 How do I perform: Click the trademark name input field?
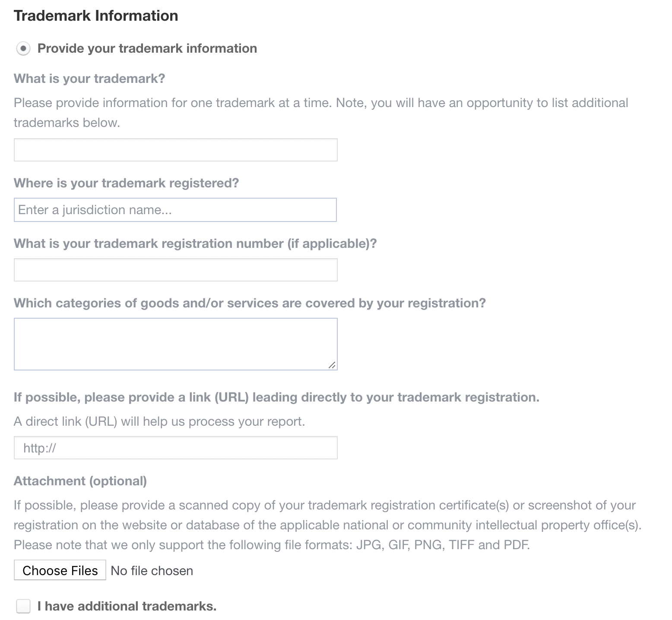pyautogui.click(x=175, y=150)
